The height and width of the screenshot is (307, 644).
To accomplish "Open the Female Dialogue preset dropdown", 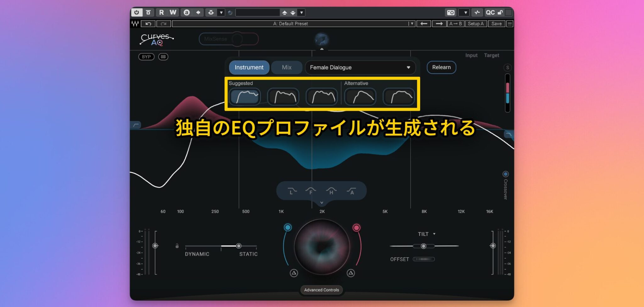I will click(360, 67).
